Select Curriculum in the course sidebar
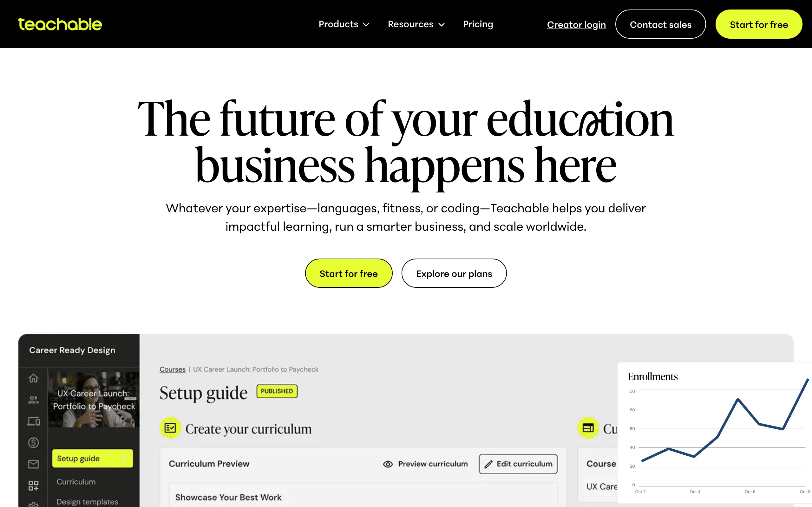 coord(76,482)
